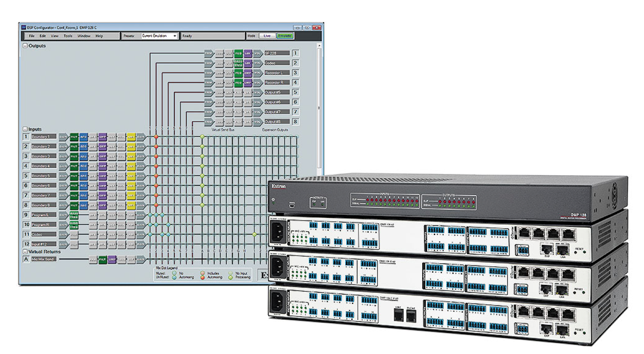The width and height of the screenshot is (644, 354).
Task: Open the green FILT block on Boundary 5
Action: pos(74,176)
